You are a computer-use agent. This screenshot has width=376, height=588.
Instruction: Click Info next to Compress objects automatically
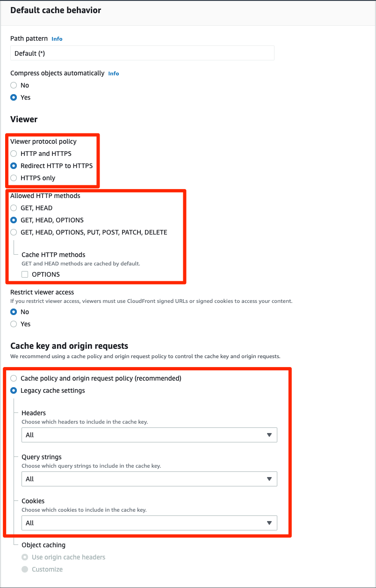point(113,73)
